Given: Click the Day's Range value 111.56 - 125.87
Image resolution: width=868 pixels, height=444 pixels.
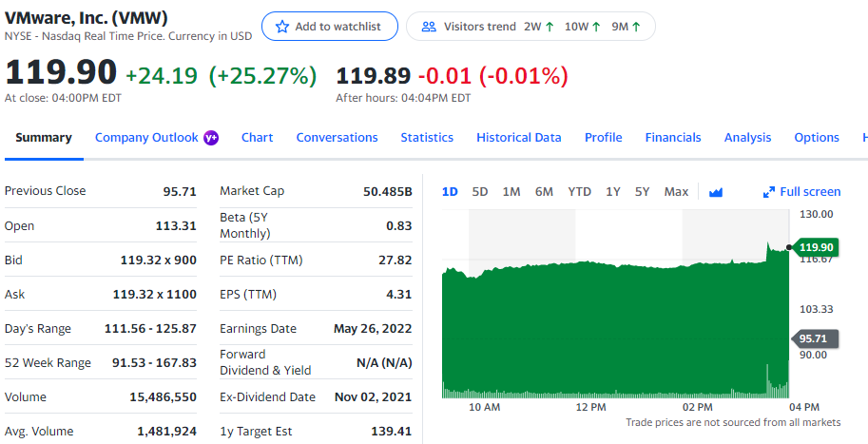Looking at the screenshot, I should [150, 329].
